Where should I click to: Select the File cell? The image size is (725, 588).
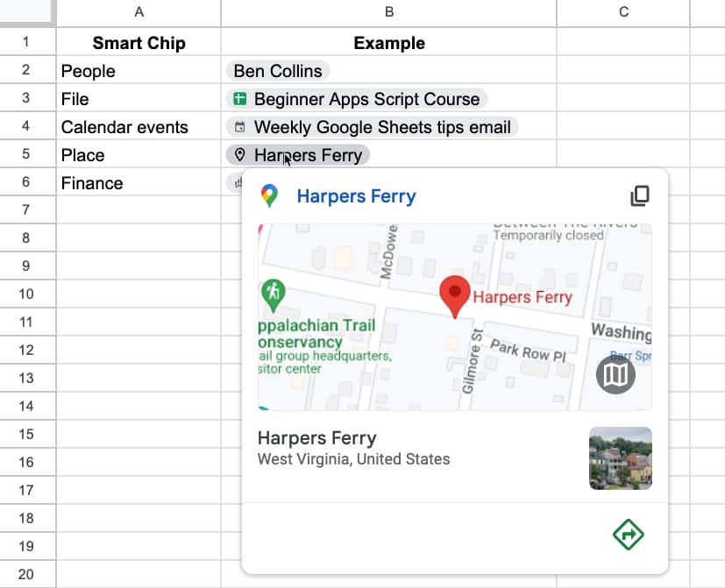pyautogui.click(x=139, y=98)
